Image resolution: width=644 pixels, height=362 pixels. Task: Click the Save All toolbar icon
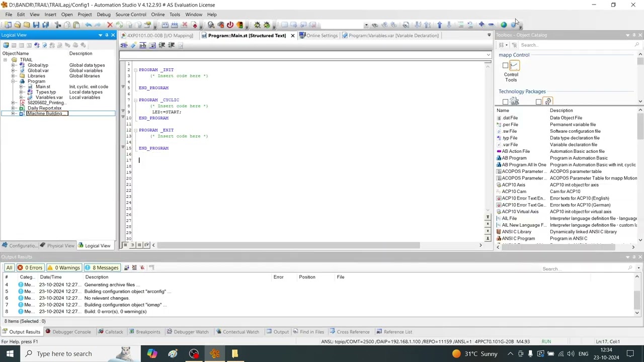(46, 25)
